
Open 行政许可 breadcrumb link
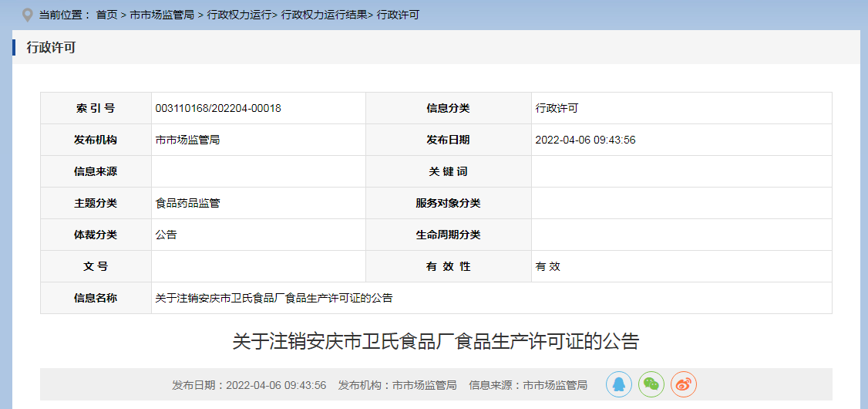point(398,15)
